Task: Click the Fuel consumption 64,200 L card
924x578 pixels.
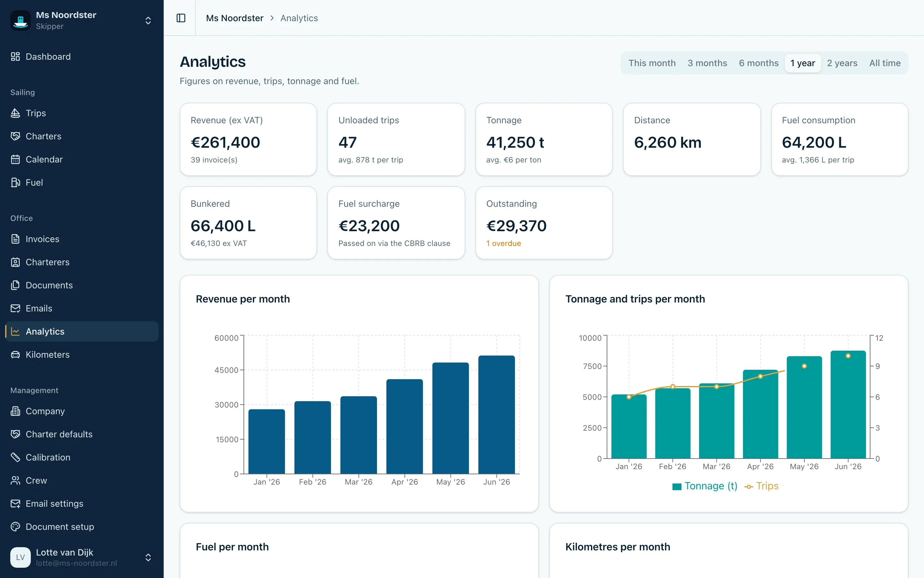Action: (x=840, y=140)
